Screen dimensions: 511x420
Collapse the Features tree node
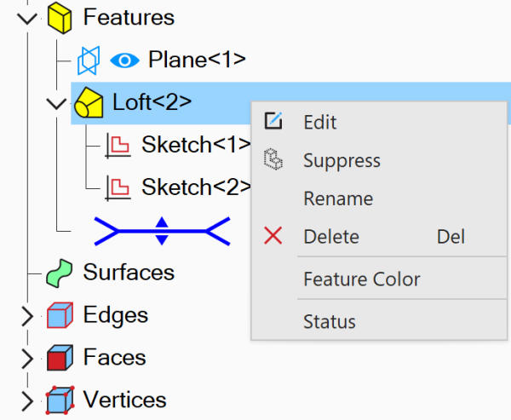pos(27,19)
